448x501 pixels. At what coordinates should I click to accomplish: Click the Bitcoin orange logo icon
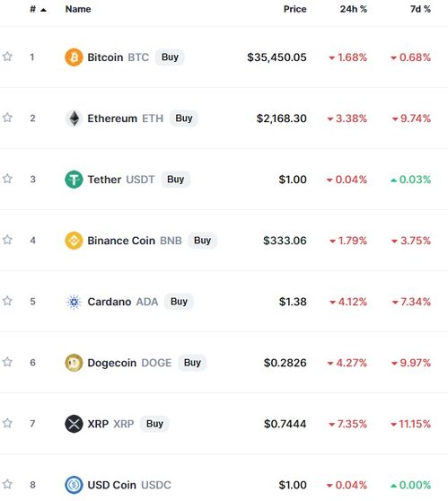pos(74,57)
